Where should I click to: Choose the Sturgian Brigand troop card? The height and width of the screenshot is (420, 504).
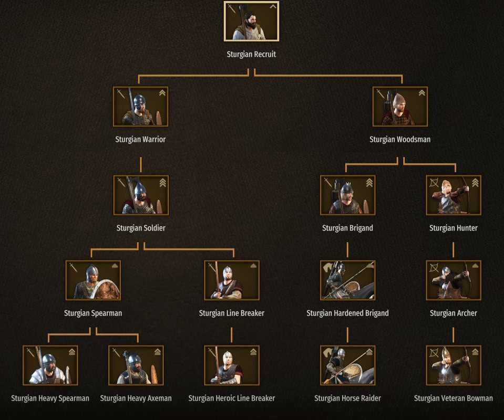[348, 195]
